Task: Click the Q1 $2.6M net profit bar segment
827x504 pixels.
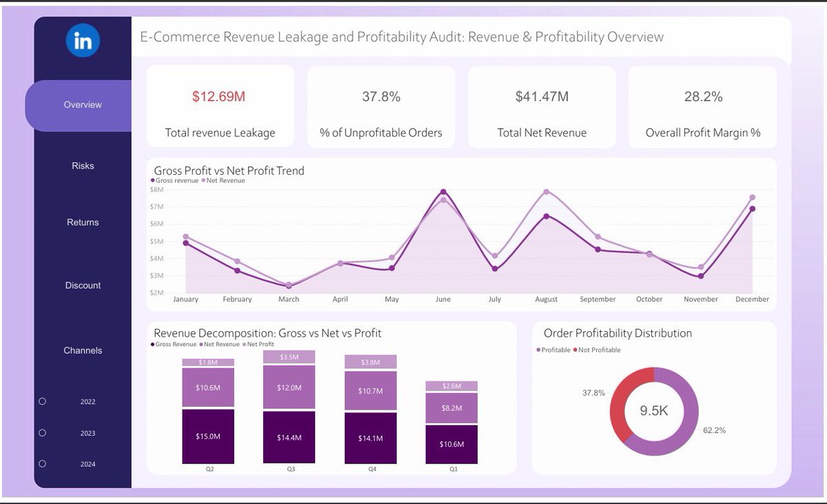Action: (x=451, y=386)
